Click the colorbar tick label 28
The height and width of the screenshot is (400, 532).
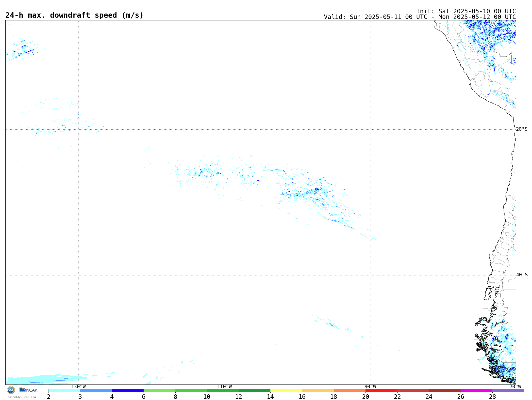[492, 397]
